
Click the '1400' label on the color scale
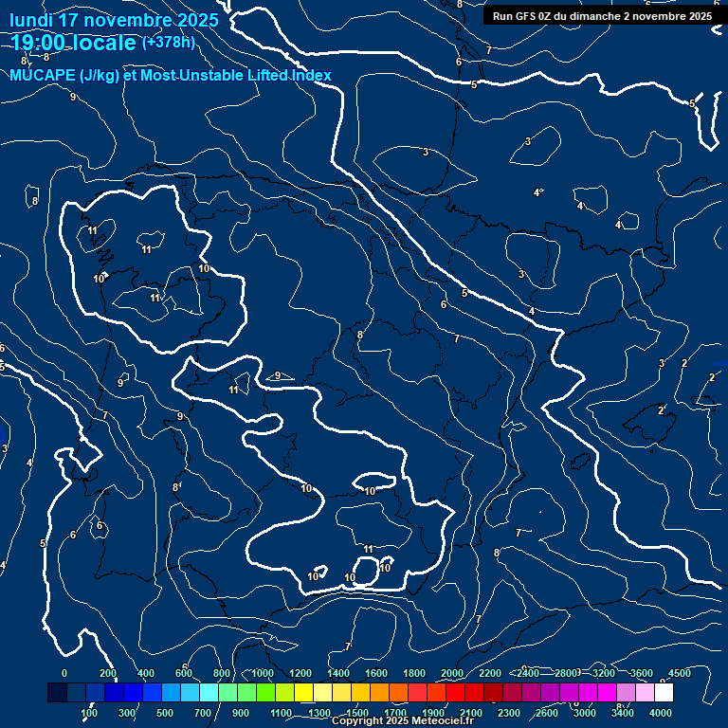[338, 673]
